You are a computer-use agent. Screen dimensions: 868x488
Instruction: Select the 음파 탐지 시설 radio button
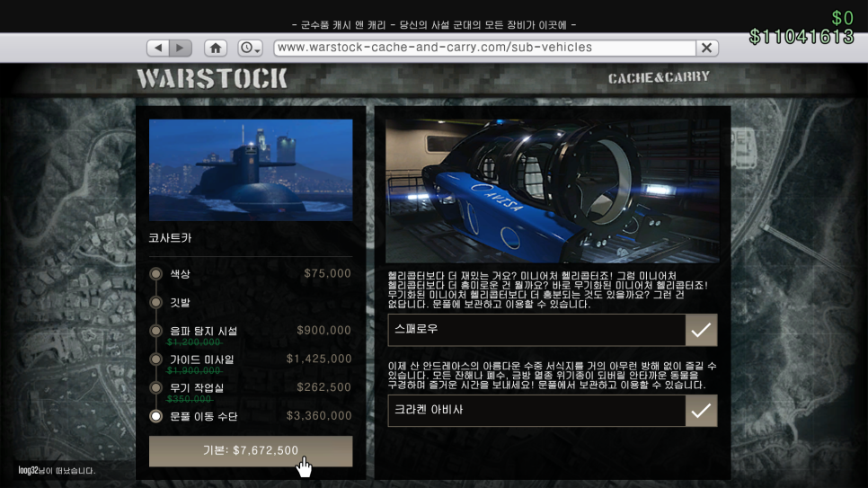[x=156, y=331]
